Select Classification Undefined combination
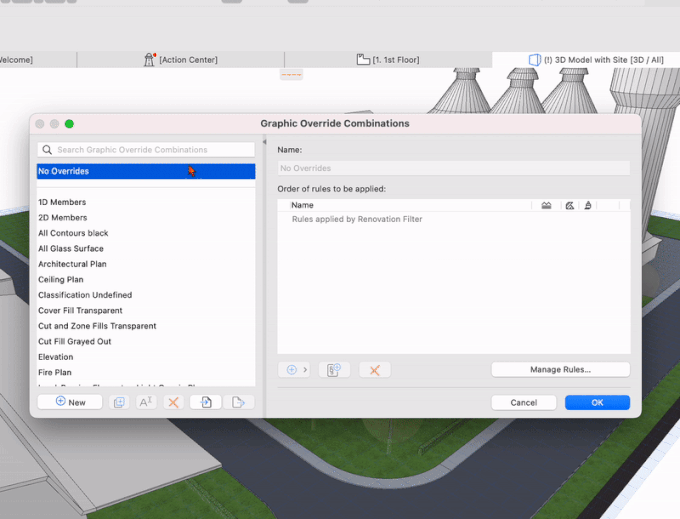This screenshot has width=680, height=519. coord(146,295)
